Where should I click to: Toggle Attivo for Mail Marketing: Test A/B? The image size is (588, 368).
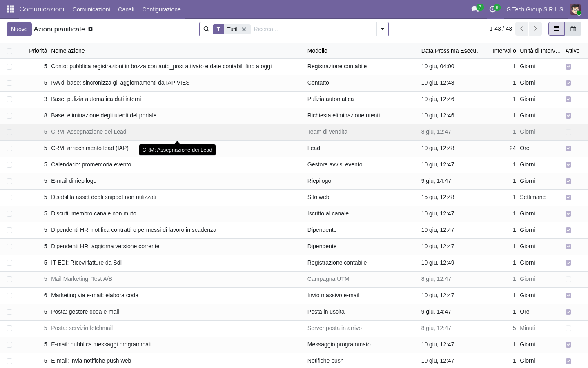click(x=568, y=279)
